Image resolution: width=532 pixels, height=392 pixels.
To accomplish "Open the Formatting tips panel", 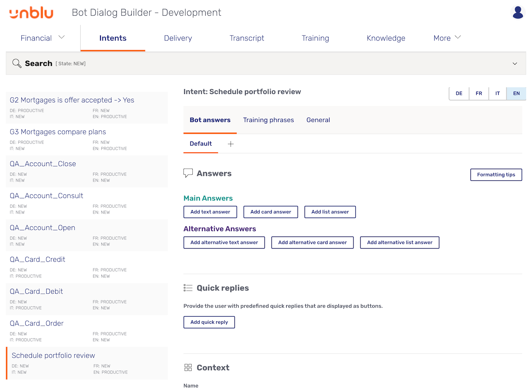I will click(496, 175).
